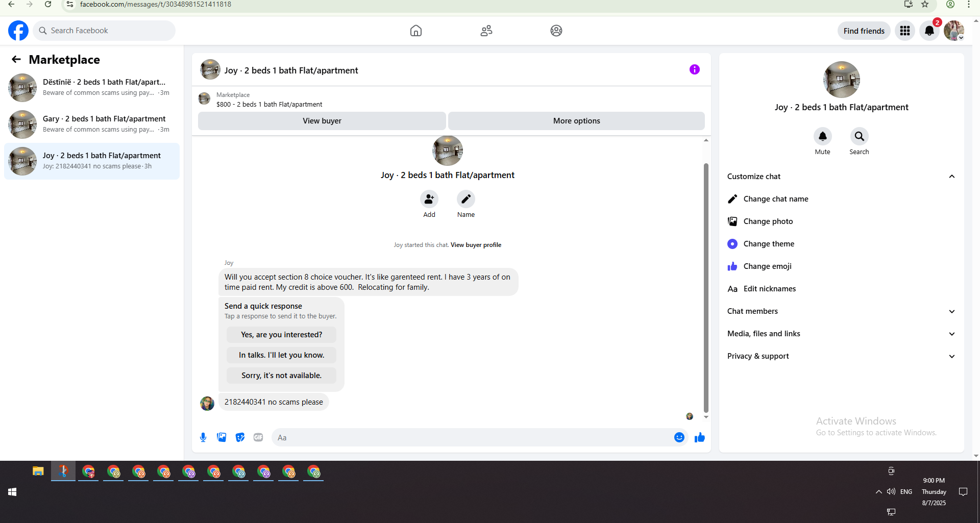Click the pencil Name icon in chat
980x523 pixels.
[466, 199]
